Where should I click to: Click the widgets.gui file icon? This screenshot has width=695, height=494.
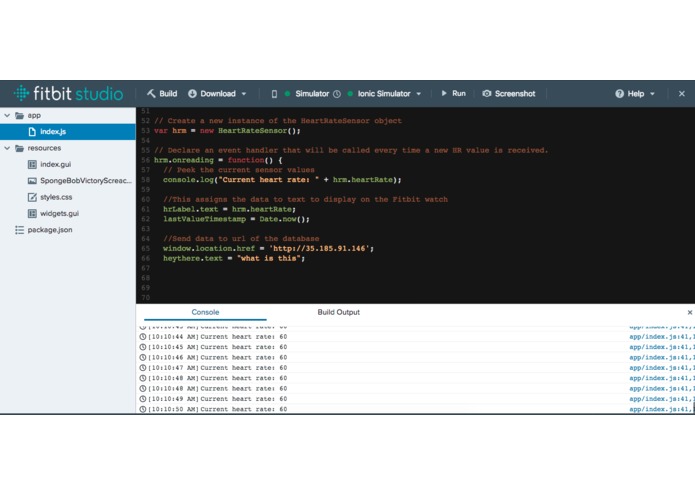click(x=32, y=214)
